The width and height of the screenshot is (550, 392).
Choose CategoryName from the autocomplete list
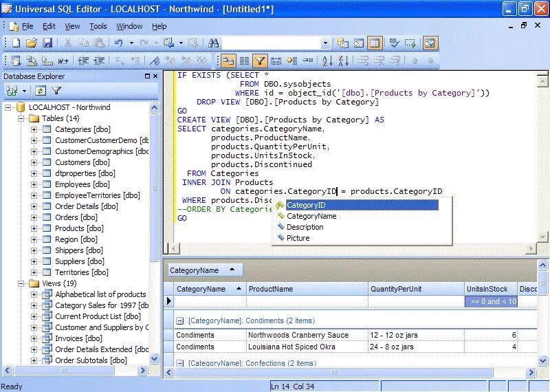(311, 216)
